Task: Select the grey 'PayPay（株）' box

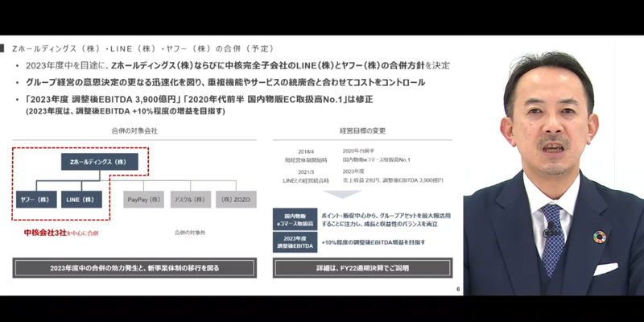Action: tap(144, 200)
